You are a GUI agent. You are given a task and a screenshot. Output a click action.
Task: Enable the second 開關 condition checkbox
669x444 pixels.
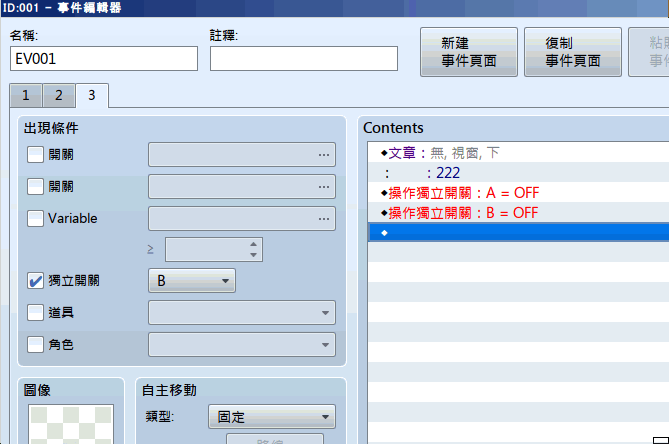(35, 186)
